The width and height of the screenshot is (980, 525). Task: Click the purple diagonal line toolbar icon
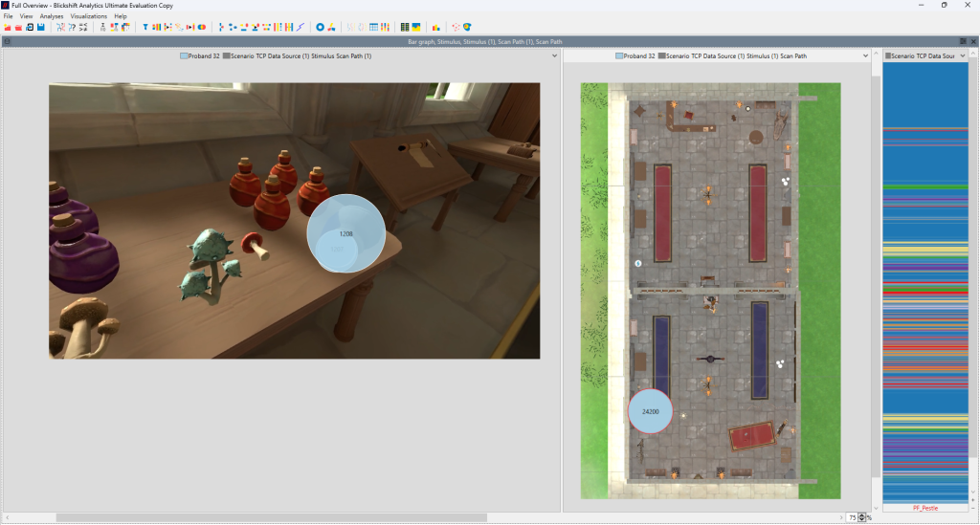point(301,27)
